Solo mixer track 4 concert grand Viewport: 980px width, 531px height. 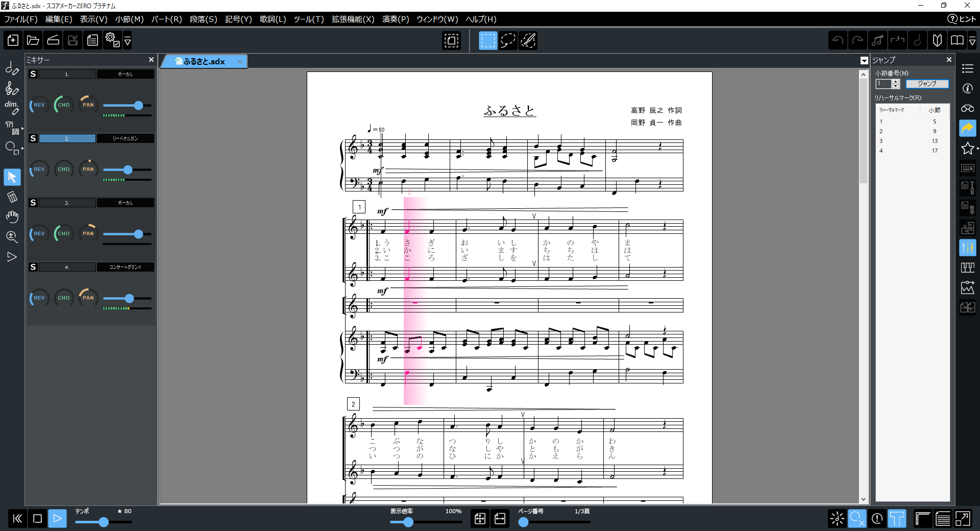tap(33, 267)
